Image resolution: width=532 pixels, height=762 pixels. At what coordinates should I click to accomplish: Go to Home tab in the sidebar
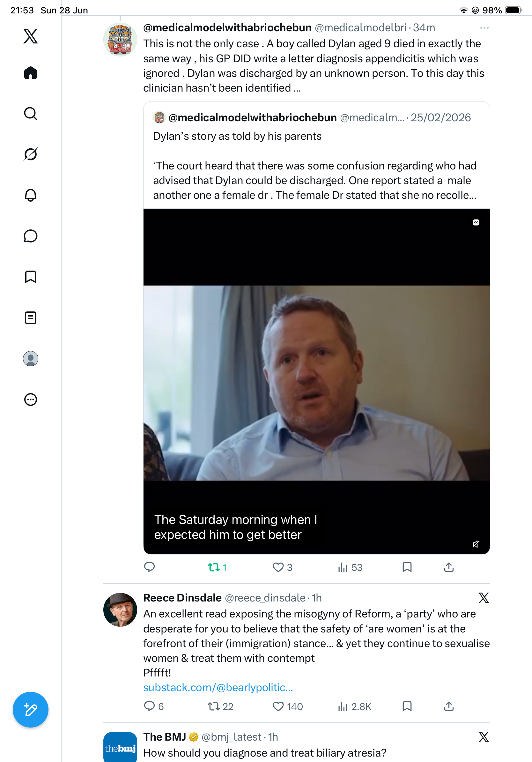point(31,73)
